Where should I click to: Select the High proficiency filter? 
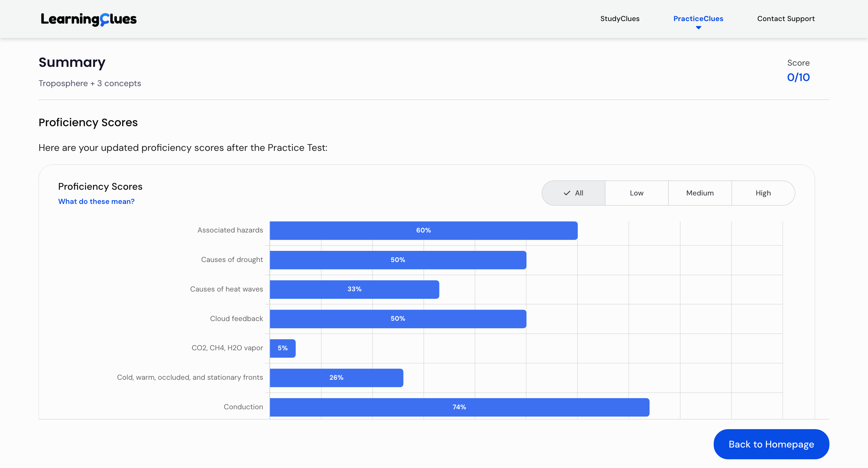pos(763,193)
